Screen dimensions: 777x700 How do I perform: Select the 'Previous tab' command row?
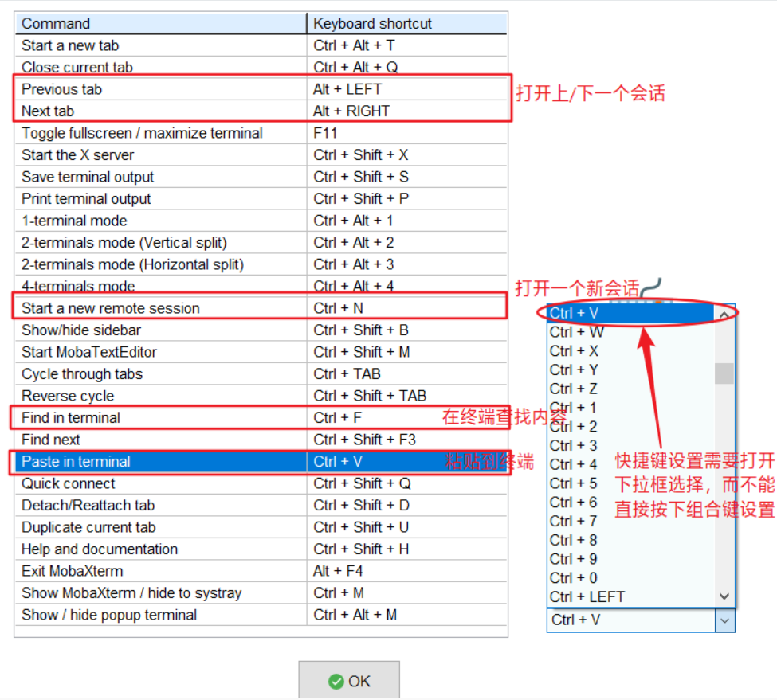[261, 89]
